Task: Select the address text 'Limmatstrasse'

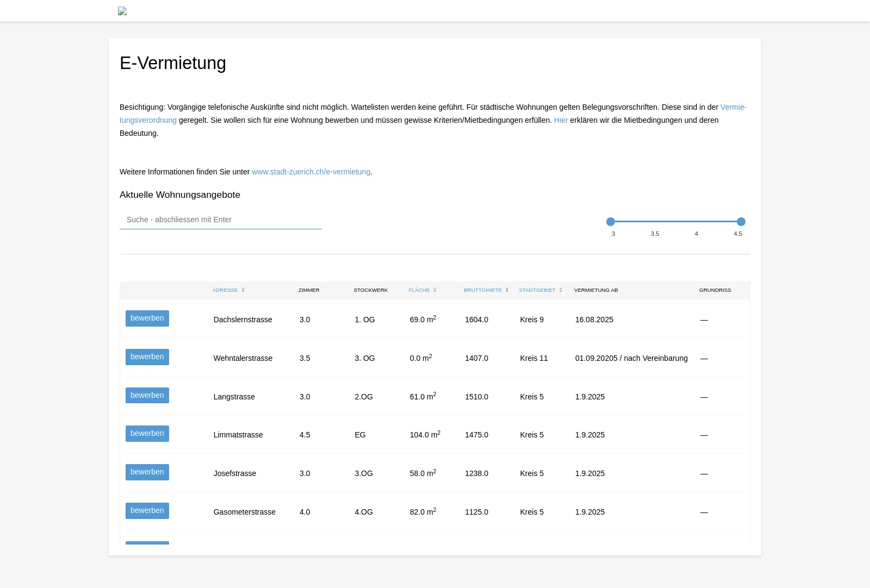Action: click(x=238, y=435)
